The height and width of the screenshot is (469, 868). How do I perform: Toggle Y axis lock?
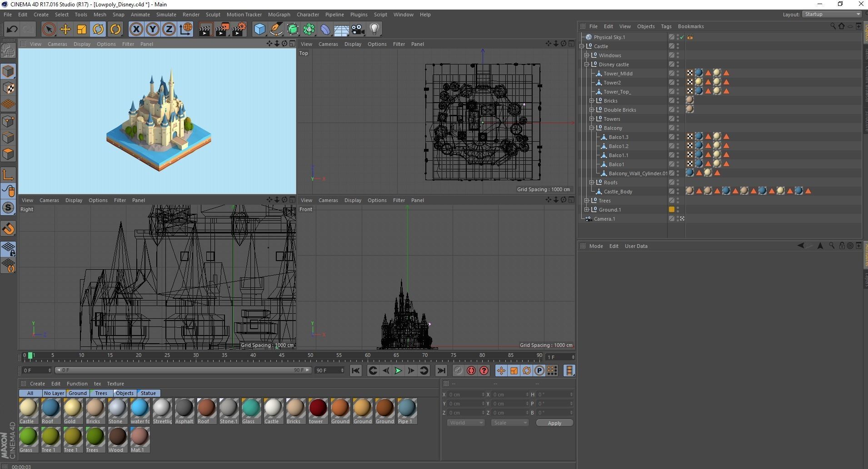click(x=153, y=30)
